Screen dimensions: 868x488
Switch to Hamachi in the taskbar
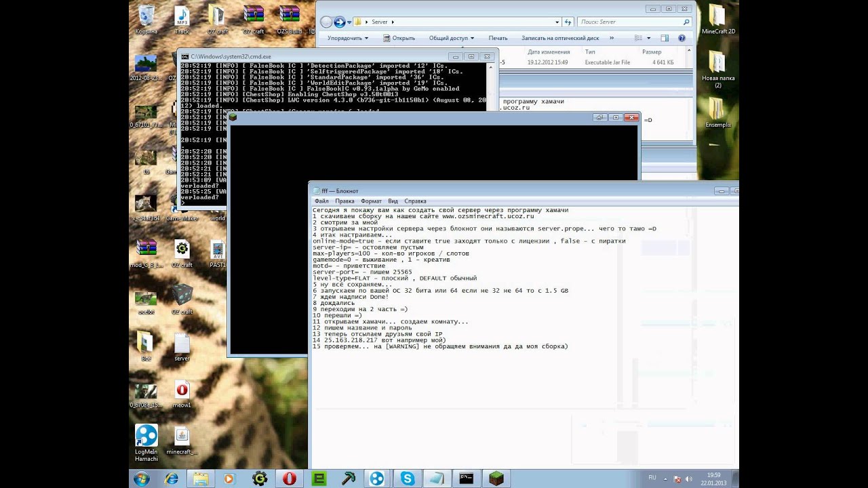click(x=377, y=479)
